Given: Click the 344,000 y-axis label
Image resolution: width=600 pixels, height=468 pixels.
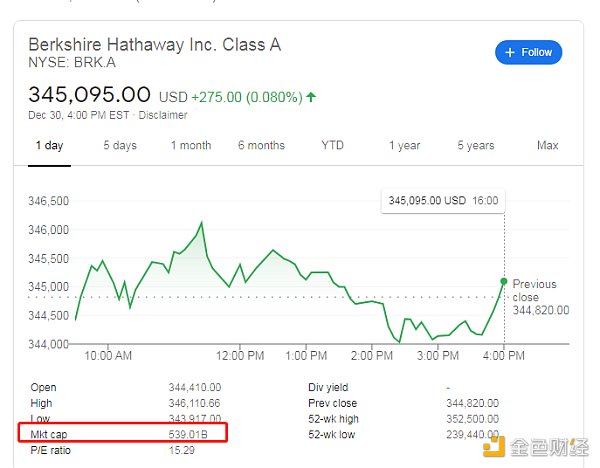Looking at the screenshot, I should [49, 344].
